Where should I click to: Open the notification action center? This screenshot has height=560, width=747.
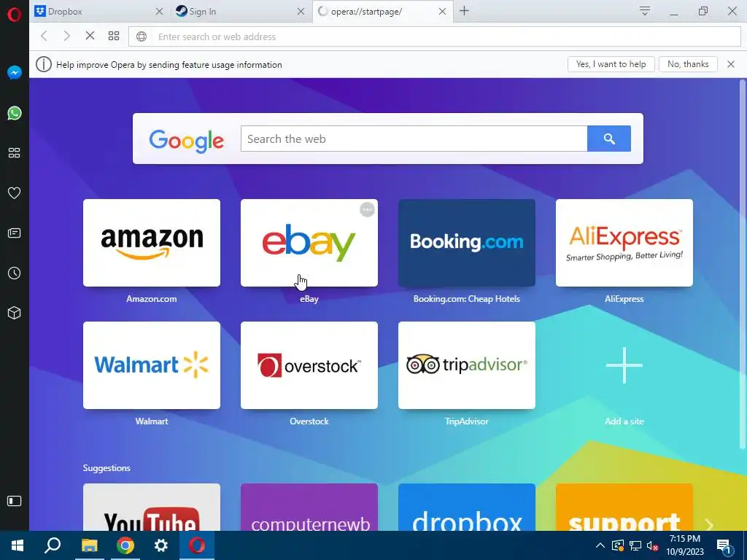(x=724, y=546)
